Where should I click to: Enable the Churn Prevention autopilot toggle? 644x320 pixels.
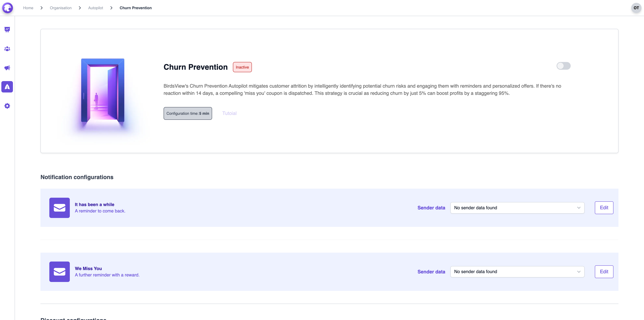pyautogui.click(x=563, y=66)
